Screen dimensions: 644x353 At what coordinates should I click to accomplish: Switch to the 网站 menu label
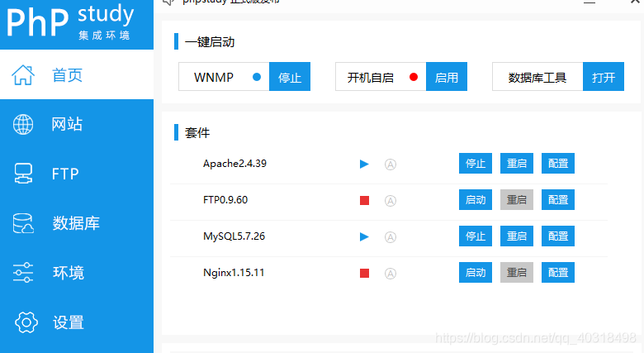pos(67,124)
